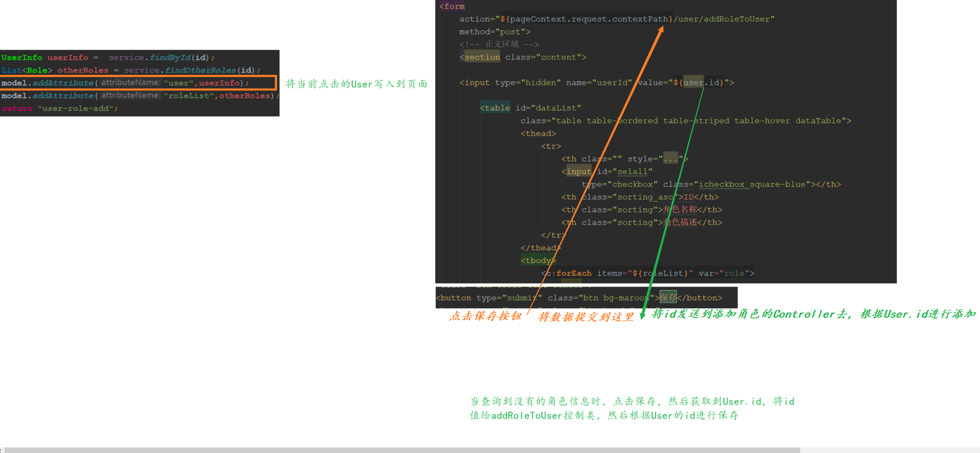The height and width of the screenshot is (453, 980).
Task: Click the action contextPath '/user/addRoleToUser' line
Action: (x=617, y=19)
